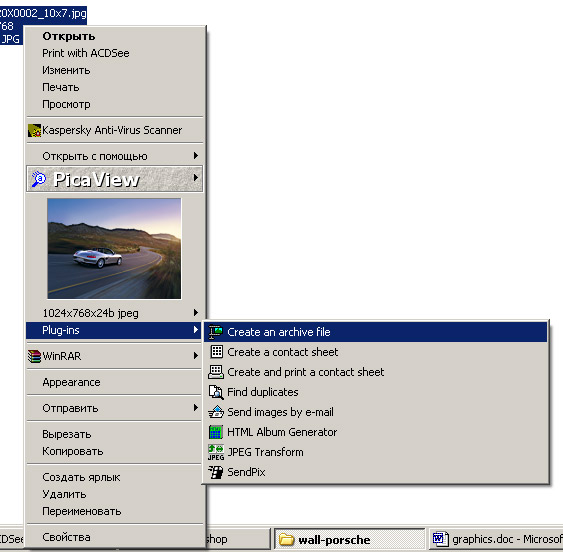Click the Create an archive file icon
563x552 pixels.
216,332
